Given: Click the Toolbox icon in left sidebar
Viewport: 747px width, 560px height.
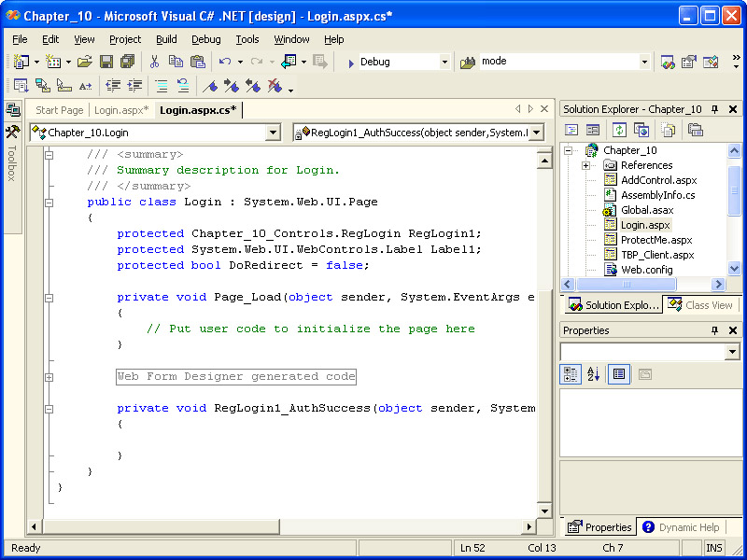Looking at the screenshot, I should click(12, 132).
